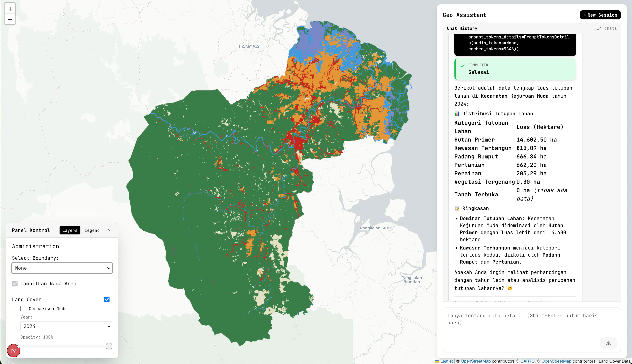Click the map zoom in plus button
This screenshot has height=364, width=632.
pyautogui.click(x=10, y=9)
